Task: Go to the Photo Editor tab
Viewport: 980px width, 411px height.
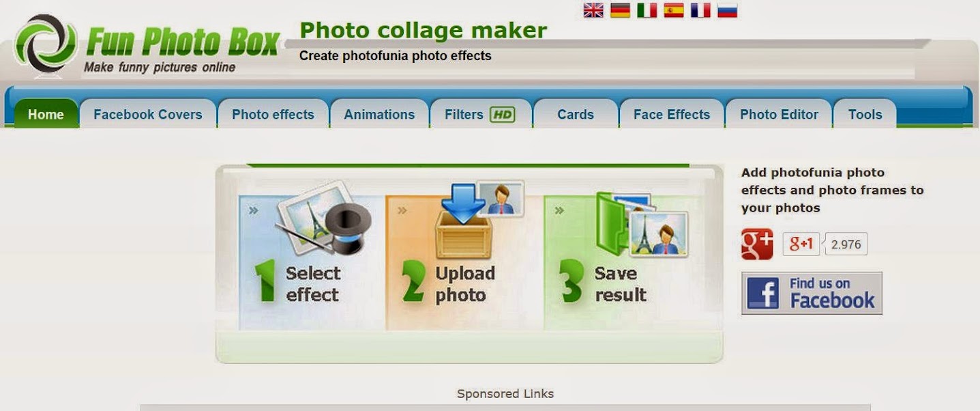Action: [779, 114]
